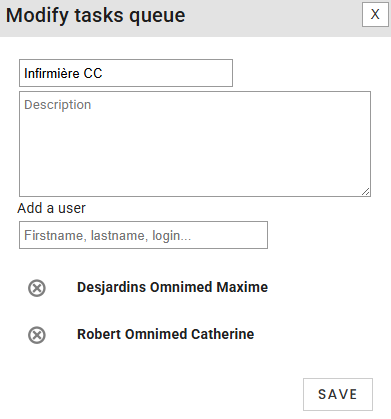
Task: Remove Desjardins Omnimed Maxime from queue
Action: (x=37, y=288)
